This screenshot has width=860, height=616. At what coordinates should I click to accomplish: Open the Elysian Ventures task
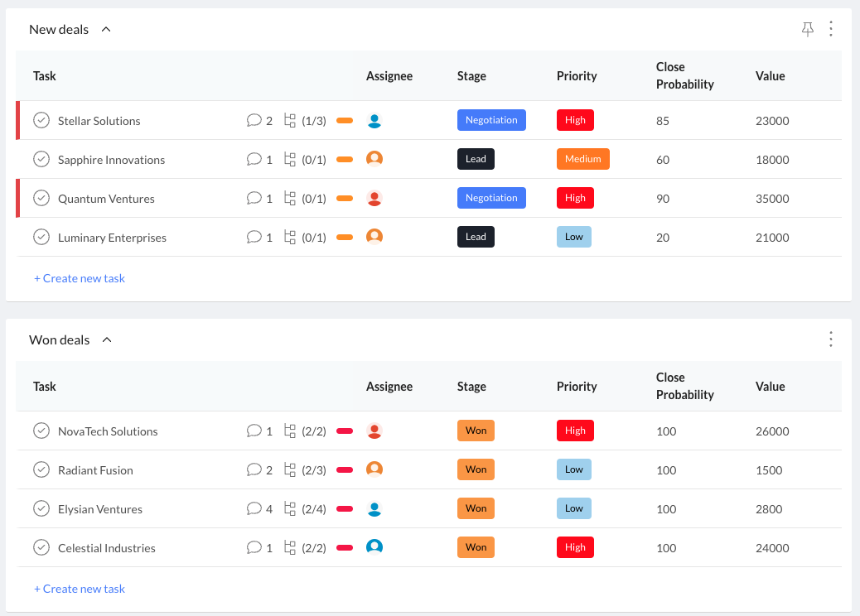point(100,510)
